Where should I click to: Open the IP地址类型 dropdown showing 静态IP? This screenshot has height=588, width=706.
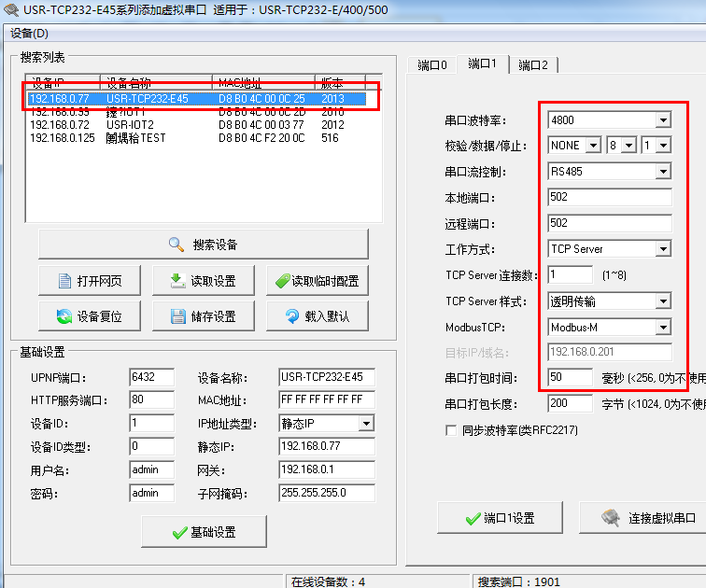tap(365, 424)
